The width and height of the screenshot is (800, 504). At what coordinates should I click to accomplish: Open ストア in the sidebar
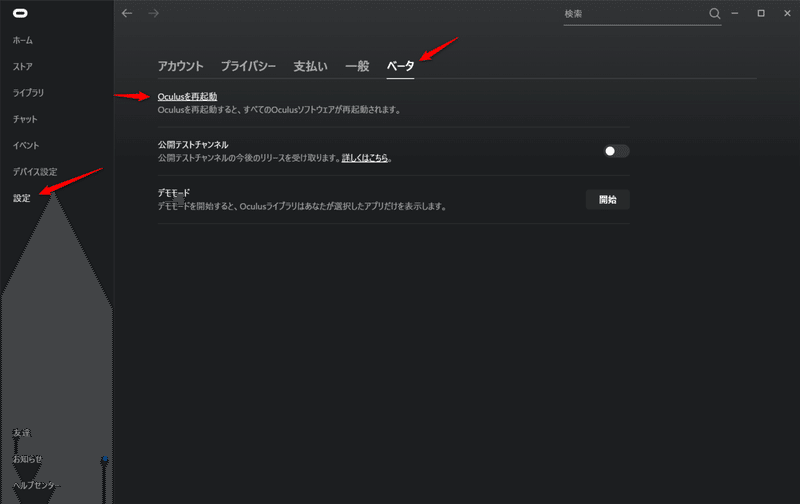[23, 67]
